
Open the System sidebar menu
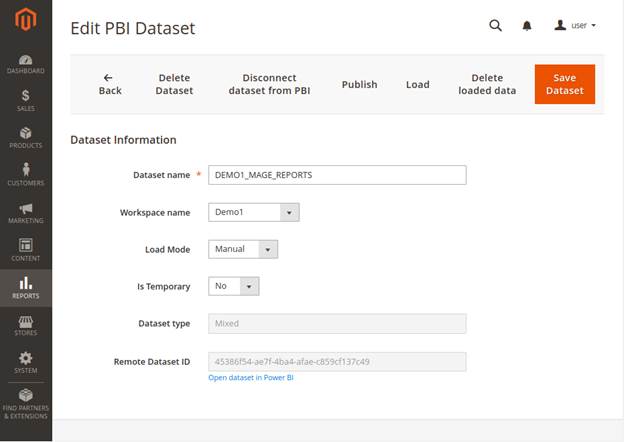coord(26,362)
